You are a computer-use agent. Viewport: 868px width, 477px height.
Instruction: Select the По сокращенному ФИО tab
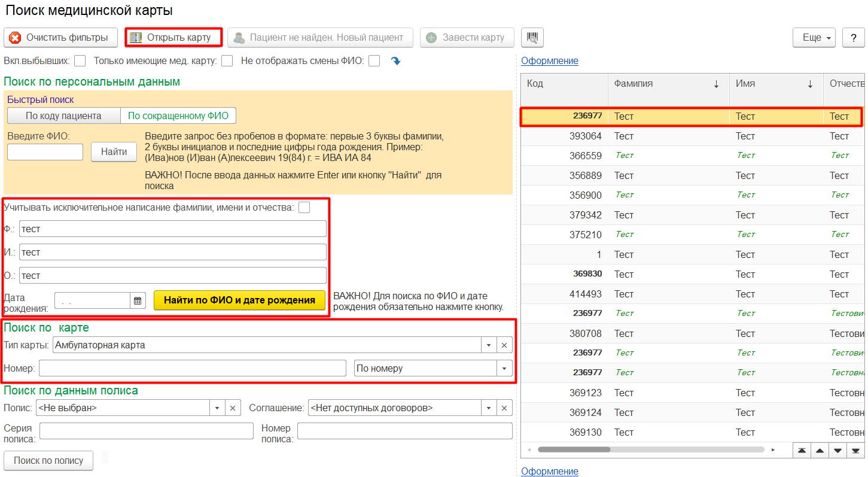click(178, 116)
